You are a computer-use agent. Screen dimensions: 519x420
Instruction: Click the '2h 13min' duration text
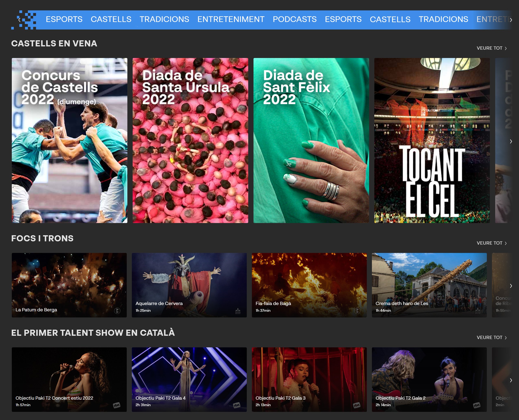(263, 405)
